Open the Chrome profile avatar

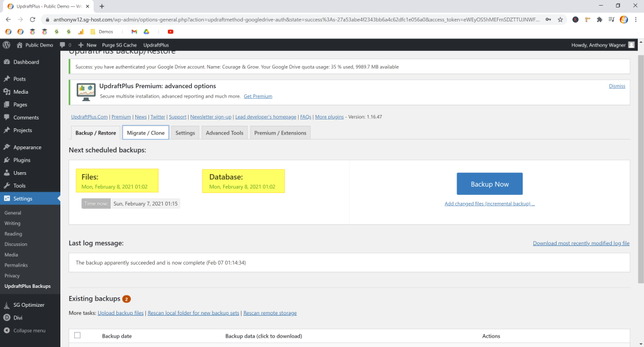coord(624,19)
